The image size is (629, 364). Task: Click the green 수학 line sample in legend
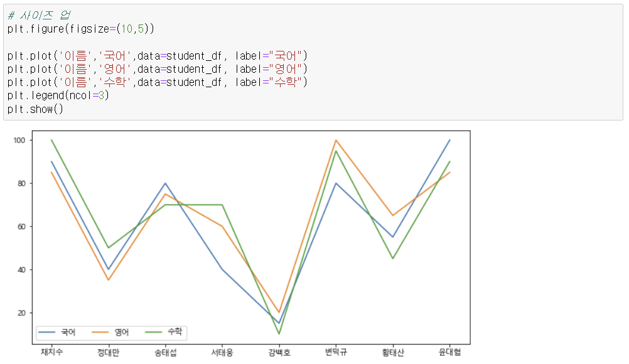pyautogui.click(x=153, y=332)
